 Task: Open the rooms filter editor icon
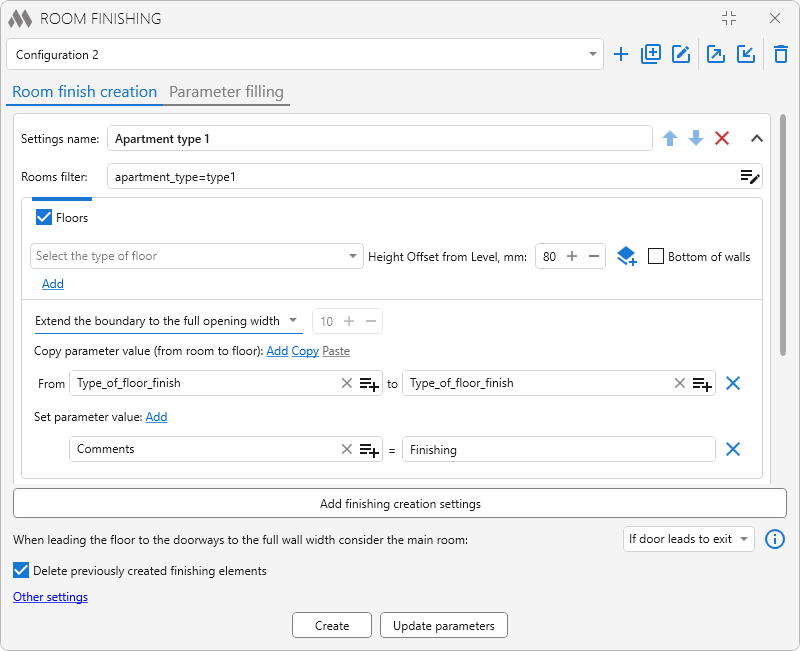click(750, 177)
